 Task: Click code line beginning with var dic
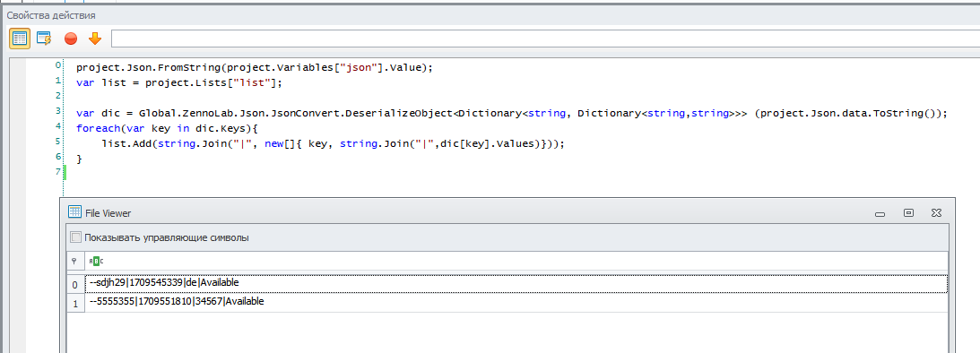(512, 113)
